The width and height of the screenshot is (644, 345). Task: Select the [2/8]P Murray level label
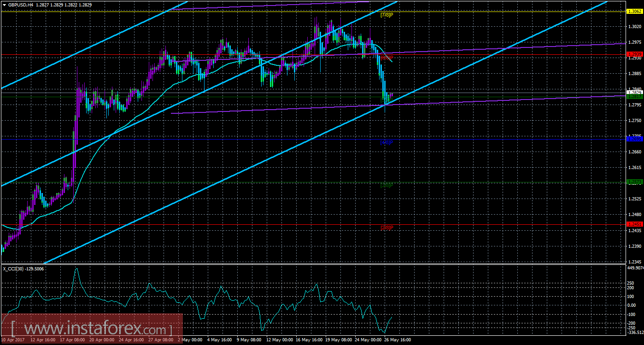[386, 227]
